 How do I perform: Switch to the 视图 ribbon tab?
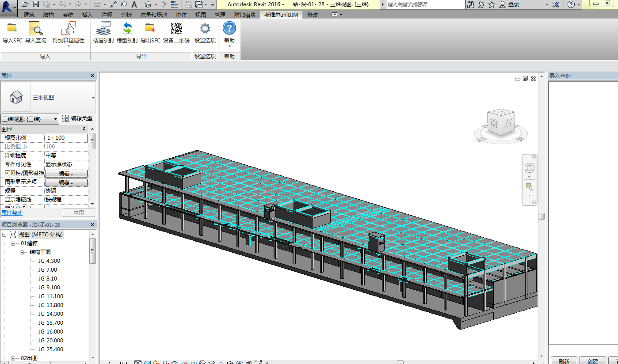tap(200, 15)
